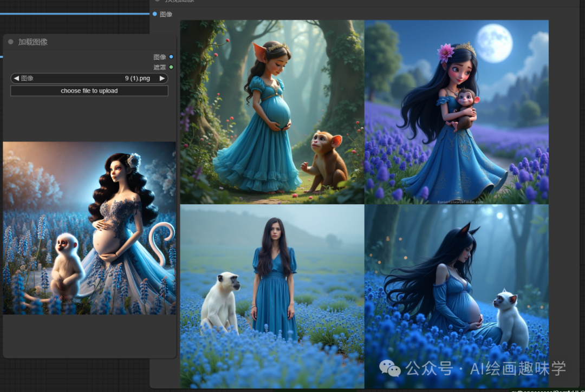Image resolution: width=585 pixels, height=392 pixels.
Task: Open the cat-eared woman with white kitten image
Action: (456, 296)
